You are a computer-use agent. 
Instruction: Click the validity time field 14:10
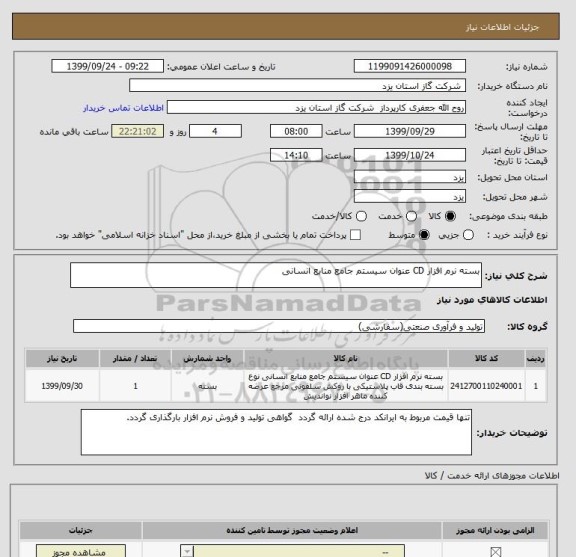[296, 155]
